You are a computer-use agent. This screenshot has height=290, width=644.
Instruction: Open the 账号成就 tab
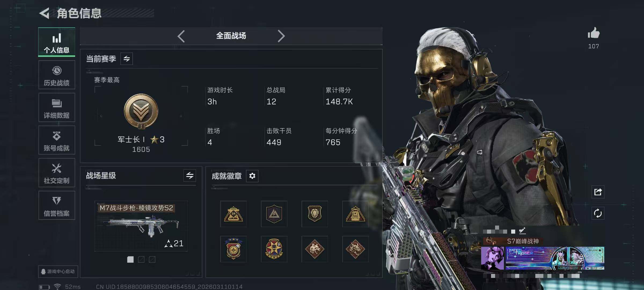[57, 140]
